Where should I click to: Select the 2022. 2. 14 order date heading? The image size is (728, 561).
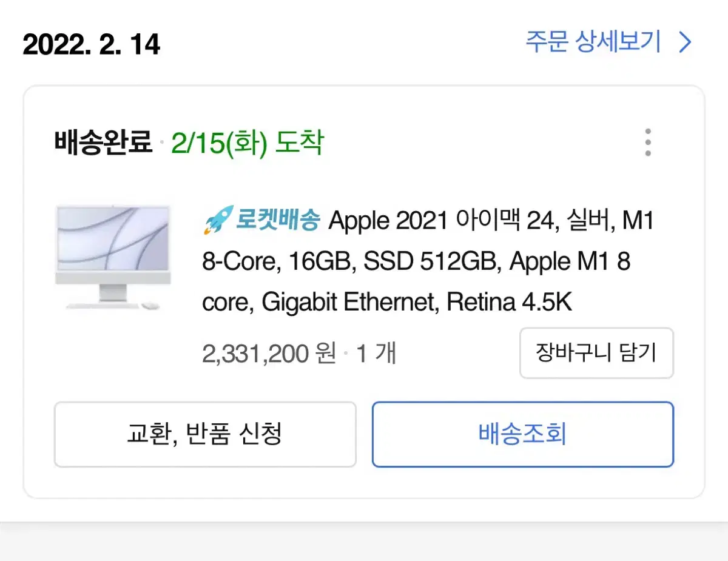coord(92,44)
